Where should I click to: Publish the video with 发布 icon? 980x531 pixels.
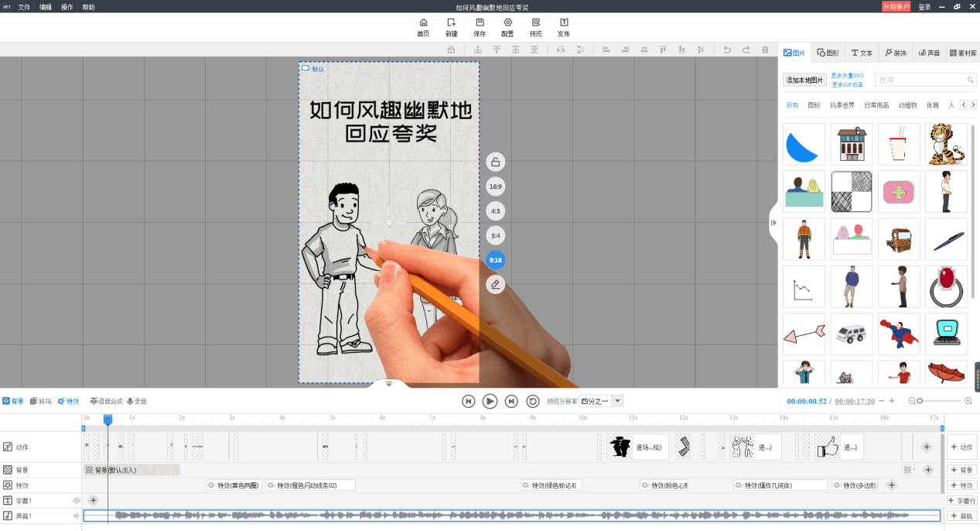click(x=564, y=28)
